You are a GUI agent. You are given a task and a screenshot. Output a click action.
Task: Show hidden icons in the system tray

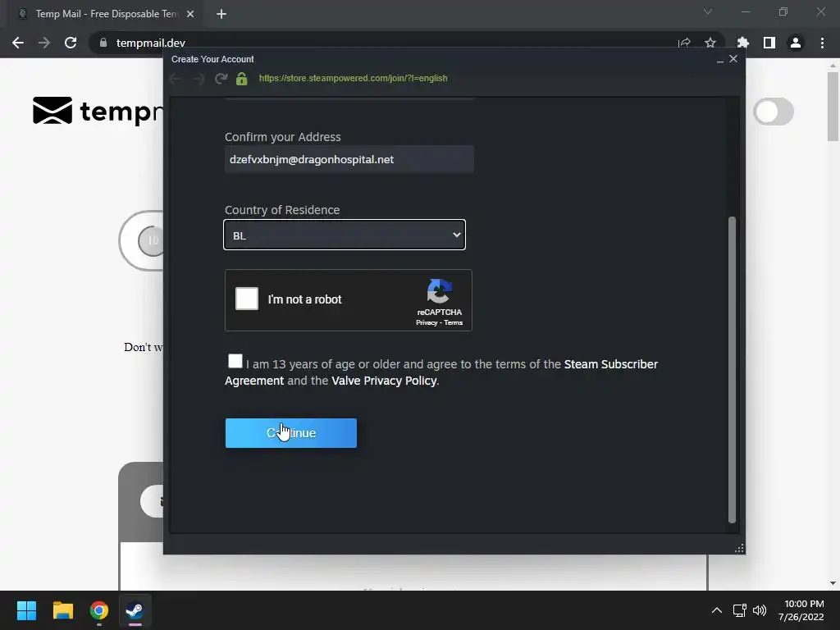pos(717,610)
